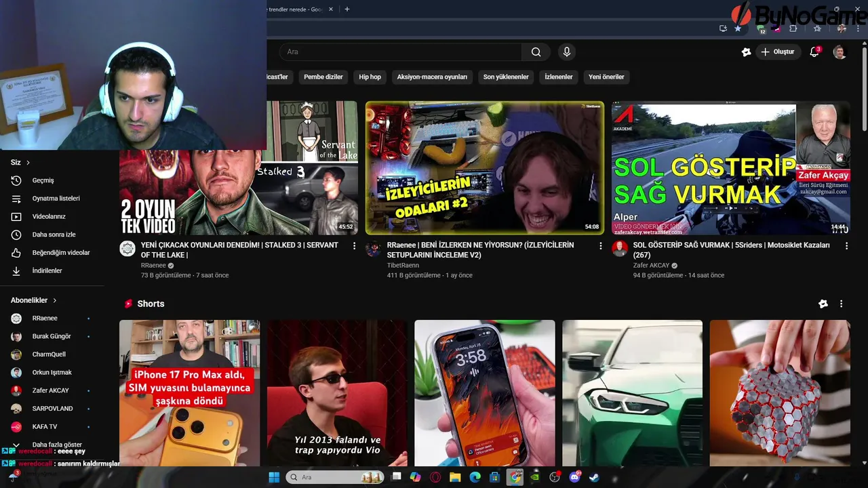Open the extension with 12 badge
The image size is (868, 488).
(x=762, y=28)
